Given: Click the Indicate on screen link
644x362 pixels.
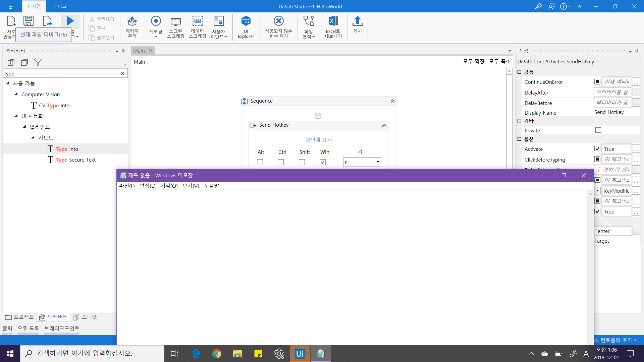Looking at the screenshot, I should [x=318, y=139].
